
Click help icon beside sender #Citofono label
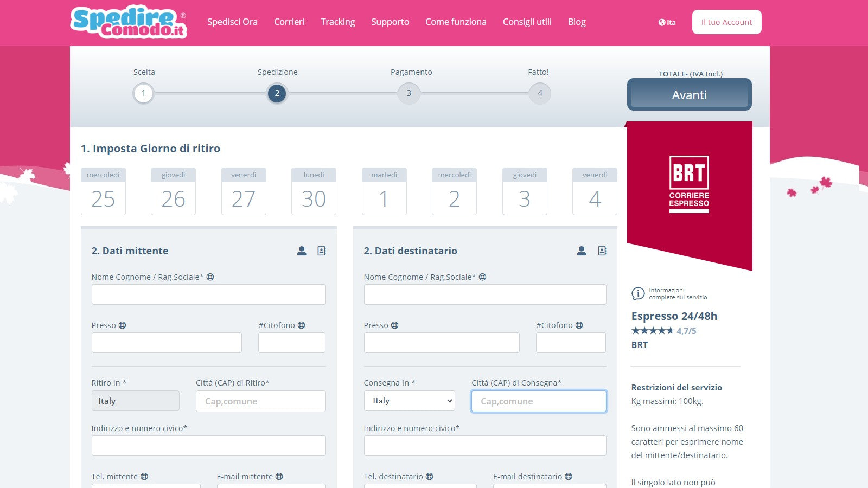pos(302,325)
